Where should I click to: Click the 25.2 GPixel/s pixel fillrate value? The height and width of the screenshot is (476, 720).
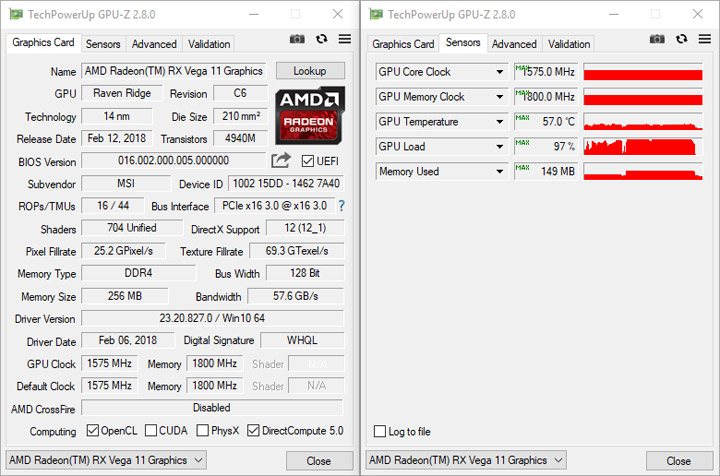[x=124, y=251]
